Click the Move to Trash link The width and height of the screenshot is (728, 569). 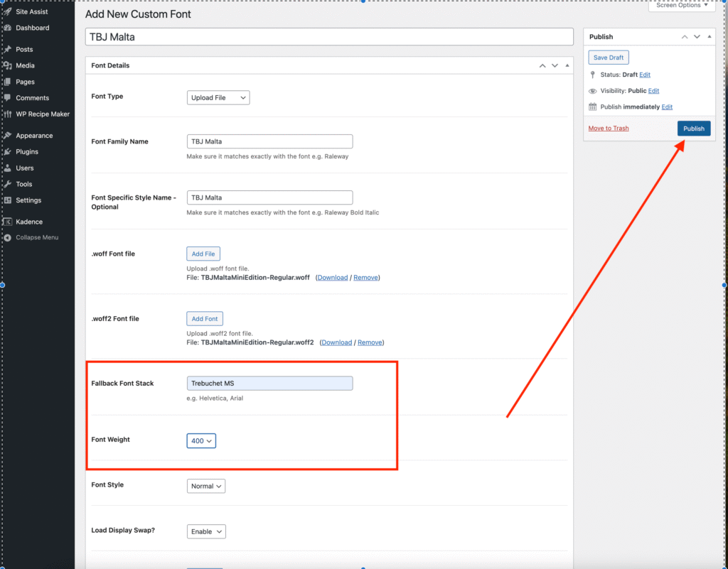pos(609,129)
